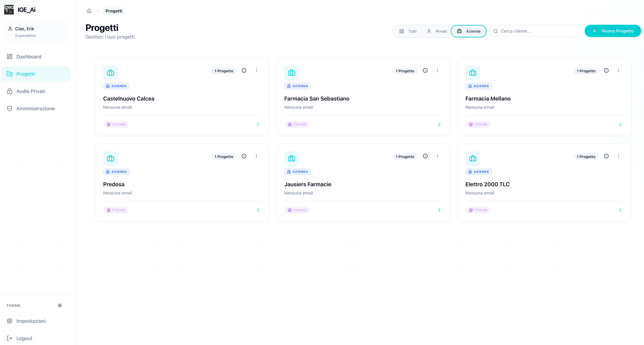The width and height of the screenshot is (644, 345).
Task: Click AZIENDA tag on Elettro 2000 TLC card
Action: [x=479, y=172]
